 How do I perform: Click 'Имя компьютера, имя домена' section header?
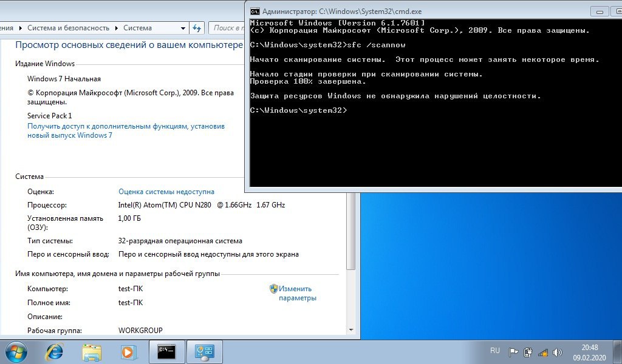[117, 274]
